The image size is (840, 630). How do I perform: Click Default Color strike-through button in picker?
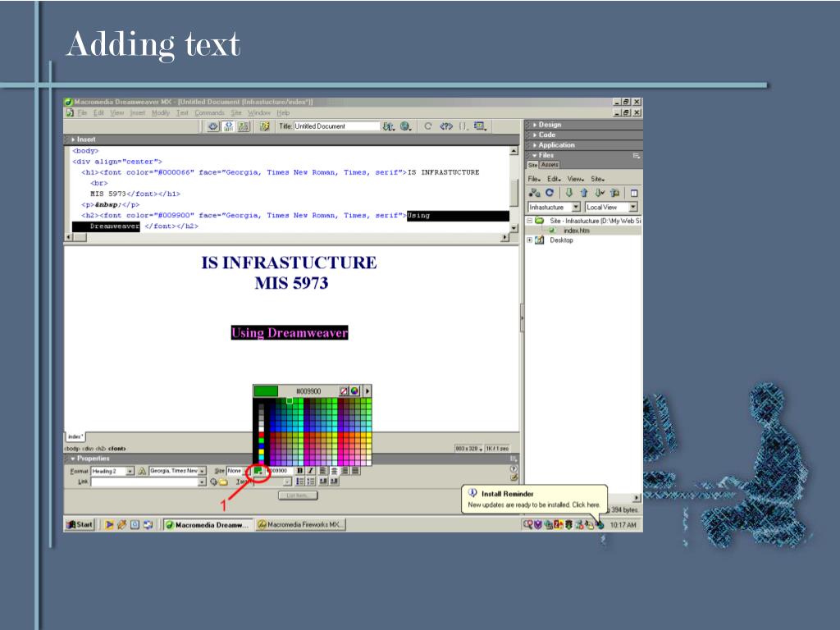[344, 391]
